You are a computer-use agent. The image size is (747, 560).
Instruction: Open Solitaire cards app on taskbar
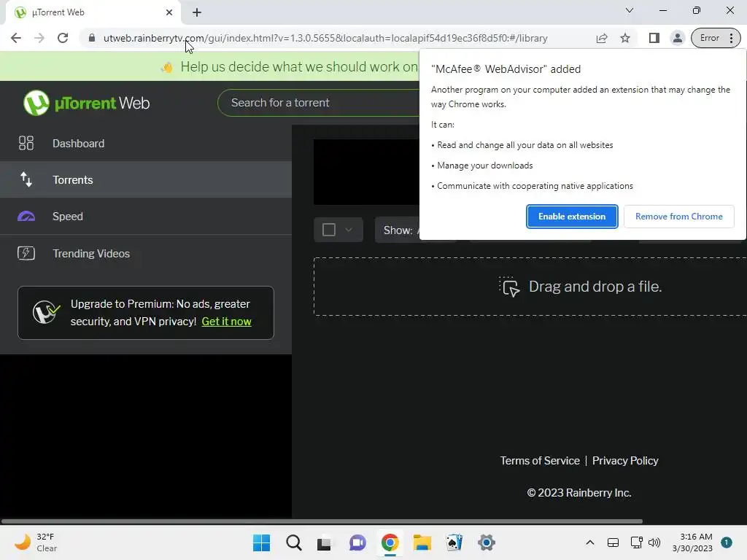(454, 542)
